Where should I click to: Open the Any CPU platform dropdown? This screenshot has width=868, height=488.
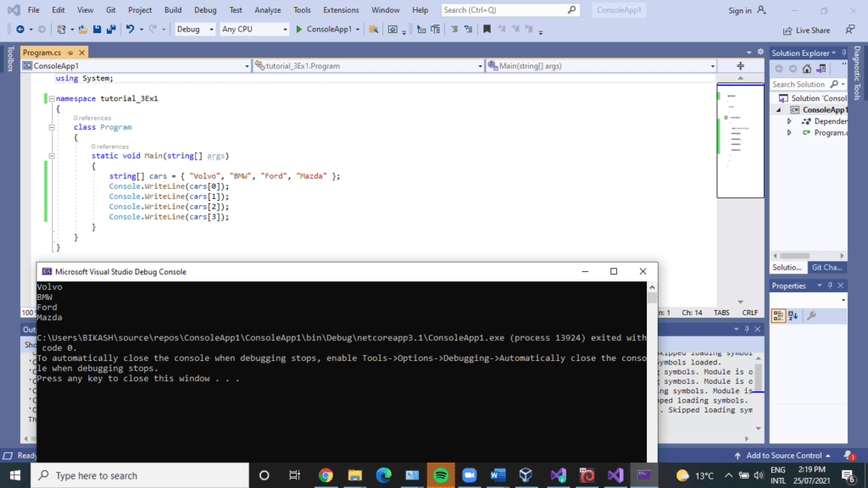[x=253, y=29]
